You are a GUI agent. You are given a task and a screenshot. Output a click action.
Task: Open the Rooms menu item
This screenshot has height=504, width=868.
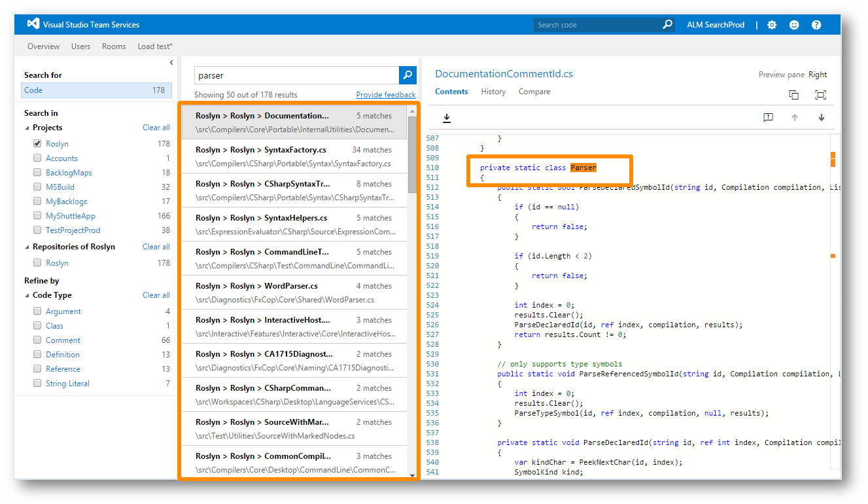click(114, 46)
